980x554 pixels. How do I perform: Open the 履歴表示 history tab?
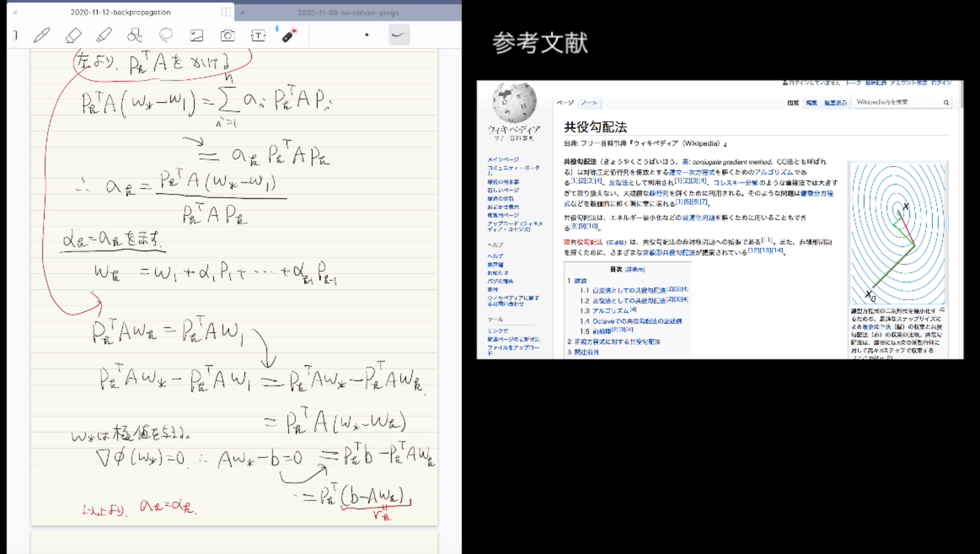[835, 102]
